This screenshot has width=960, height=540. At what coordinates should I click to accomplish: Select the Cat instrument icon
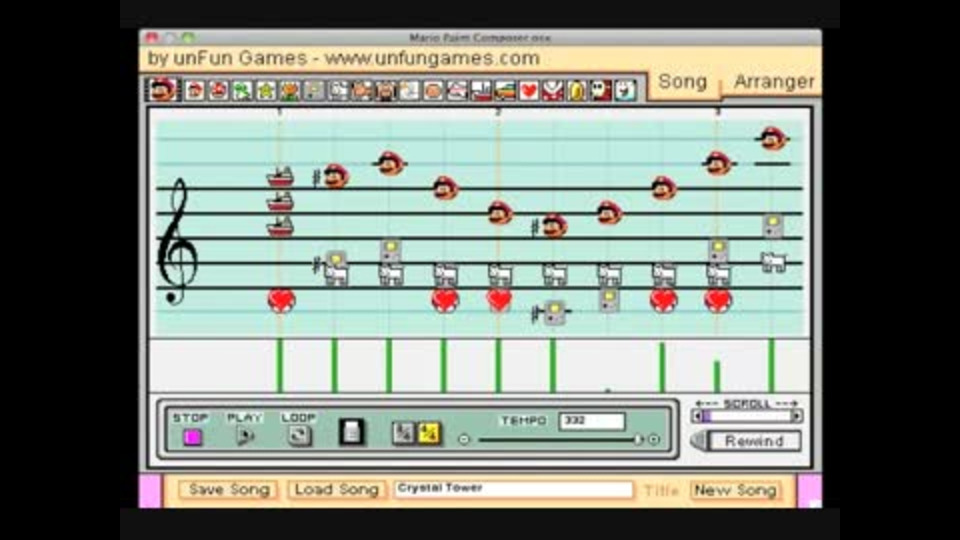(362, 91)
